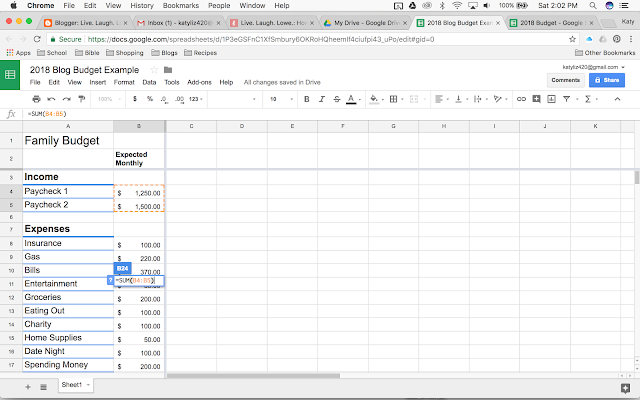Reload the page in Chrome
Viewport: 640px width, 400px height.
click(x=37, y=39)
